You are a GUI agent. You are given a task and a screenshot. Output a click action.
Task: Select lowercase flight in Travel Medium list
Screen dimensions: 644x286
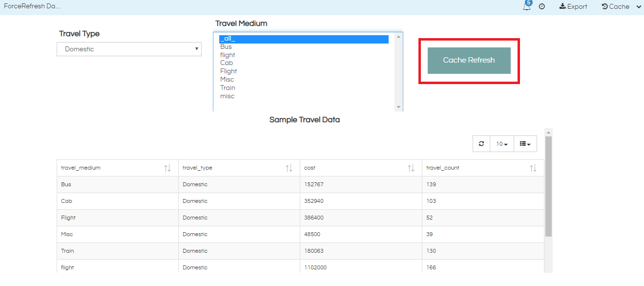point(304,55)
